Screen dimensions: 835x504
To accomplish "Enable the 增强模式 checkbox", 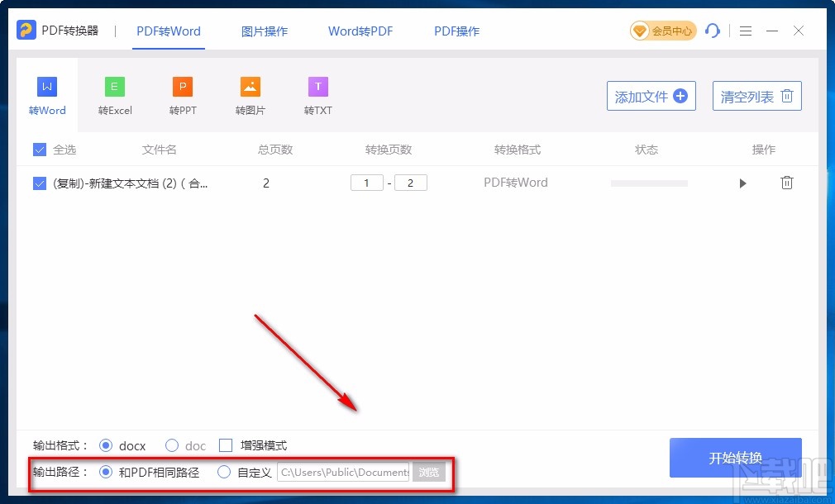I will click(226, 445).
